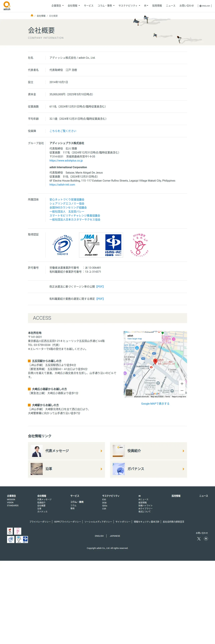Click the adish logo in the header

point(7,6)
